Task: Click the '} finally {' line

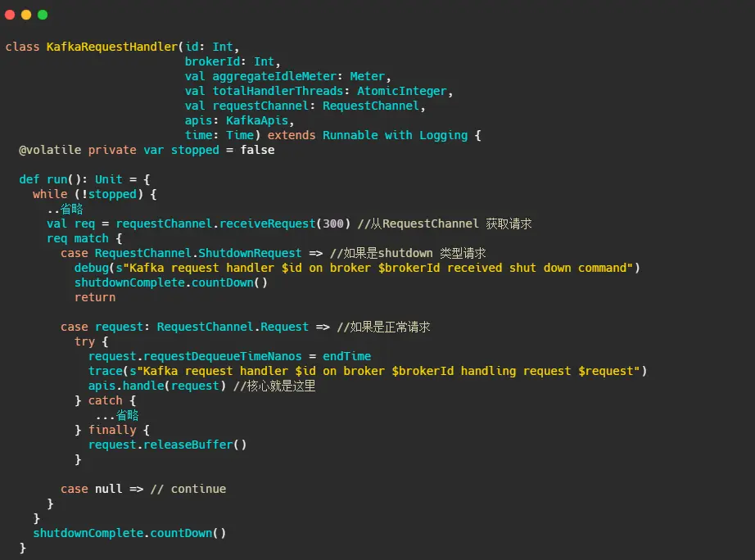Action: point(112,430)
